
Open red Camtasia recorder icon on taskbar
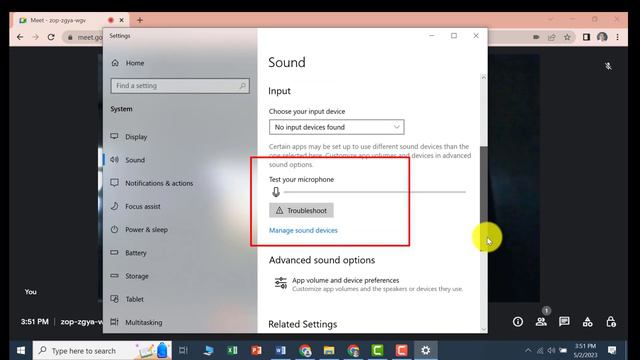pyautogui.click(x=402, y=351)
